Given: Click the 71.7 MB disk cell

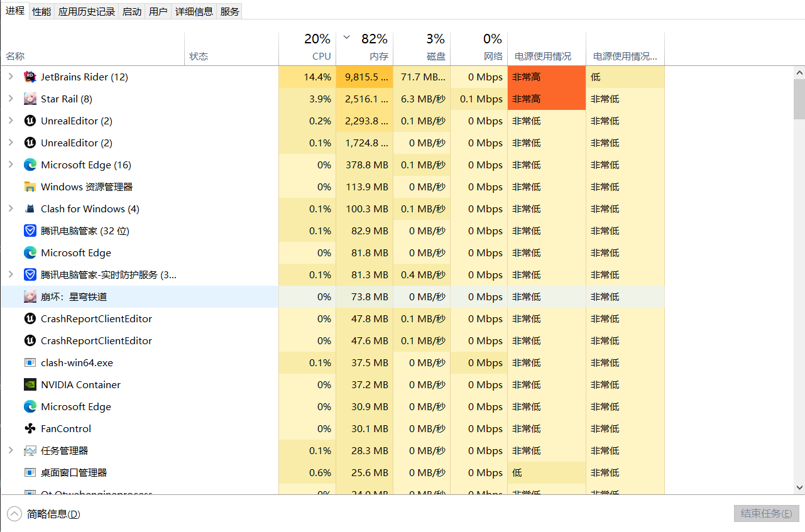Looking at the screenshot, I should point(422,77).
